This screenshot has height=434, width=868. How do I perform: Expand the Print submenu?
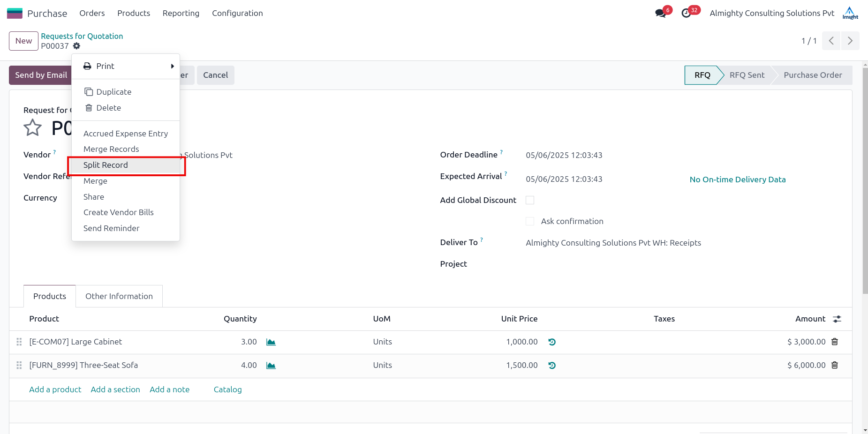[x=126, y=66]
